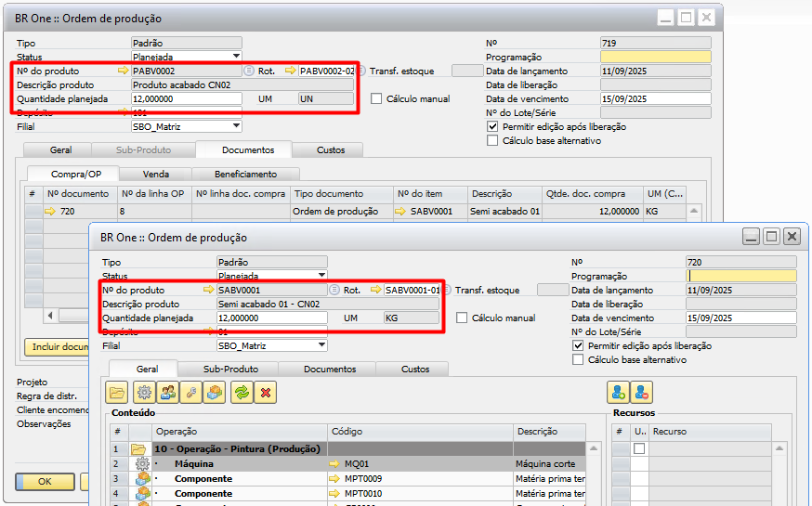Image resolution: width=812 pixels, height=506 pixels.
Task: Uncheck Permitir edição após liberação in order 719
Action: [x=492, y=126]
